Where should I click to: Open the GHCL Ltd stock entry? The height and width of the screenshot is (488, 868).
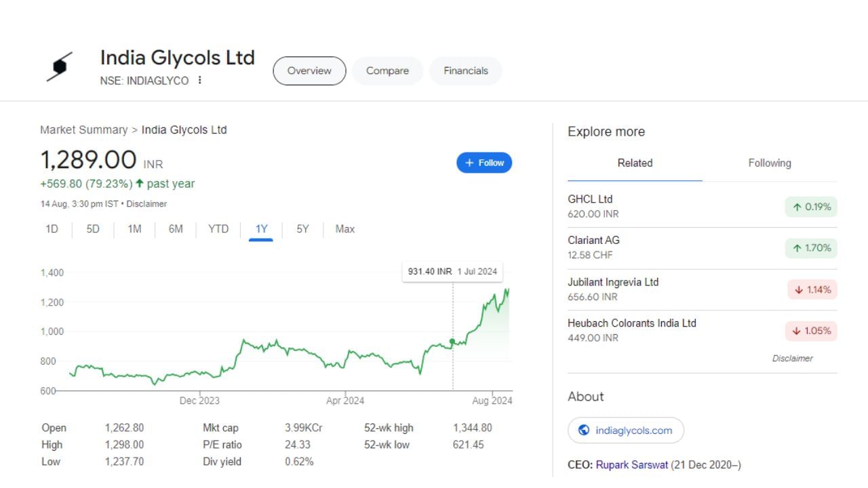590,199
